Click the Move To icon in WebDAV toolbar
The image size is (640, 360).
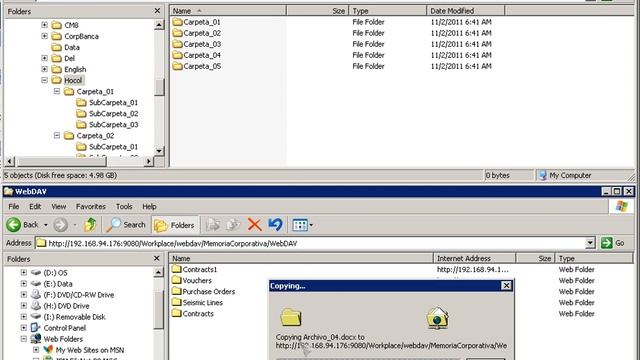213,224
